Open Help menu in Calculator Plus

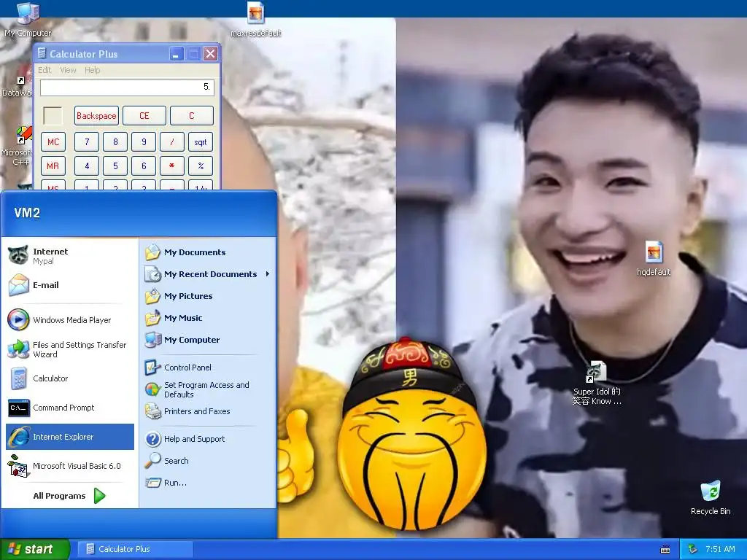click(93, 70)
